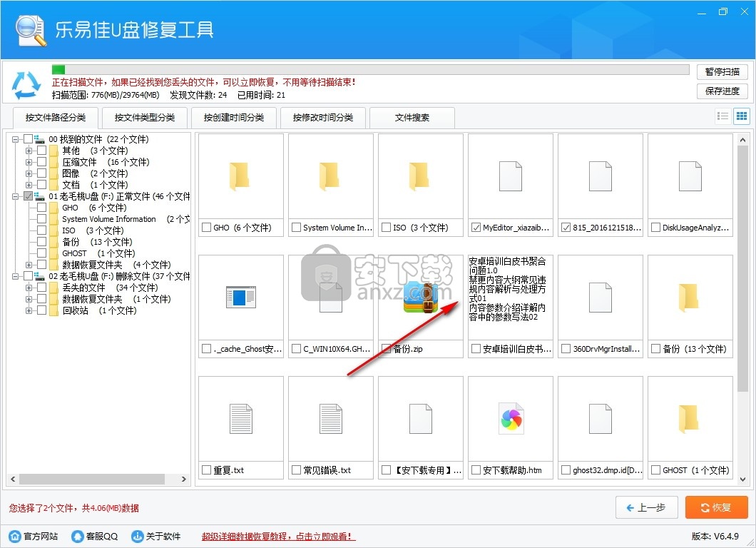756x548 pixels.
Task: Tick the 压缩文件 tree checkbox
Action: [42, 161]
